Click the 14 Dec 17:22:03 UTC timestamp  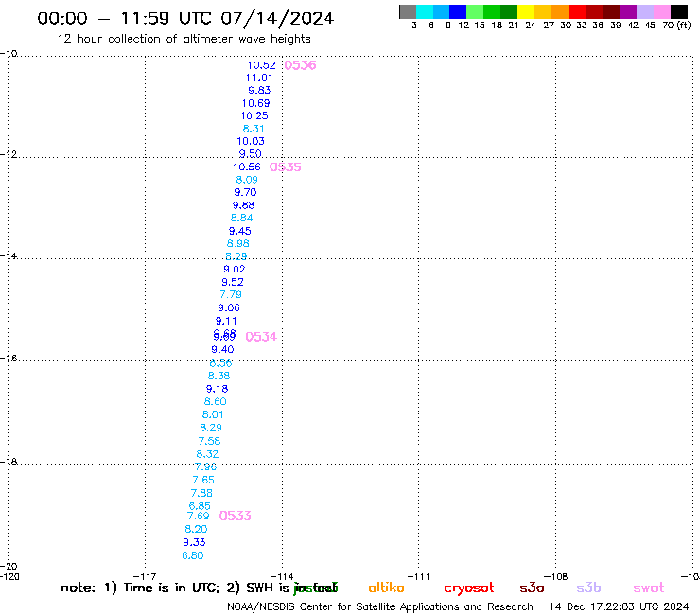pyautogui.click(x=620, y=606)
